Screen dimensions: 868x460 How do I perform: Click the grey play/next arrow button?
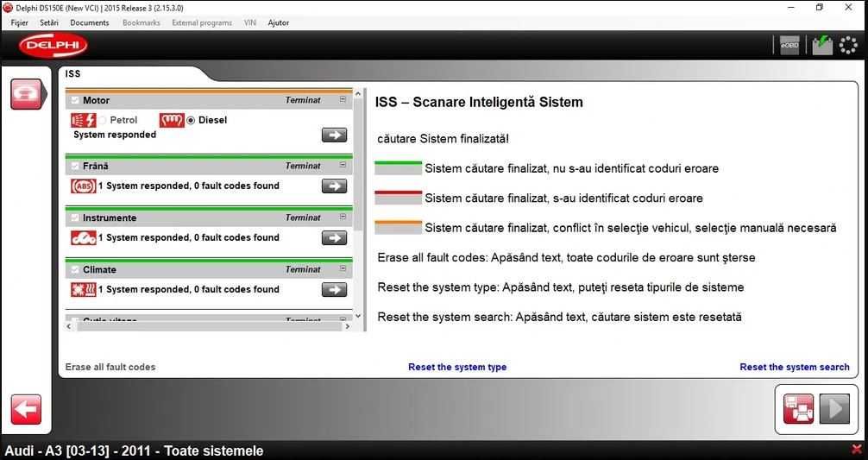[x=834, y=409]
